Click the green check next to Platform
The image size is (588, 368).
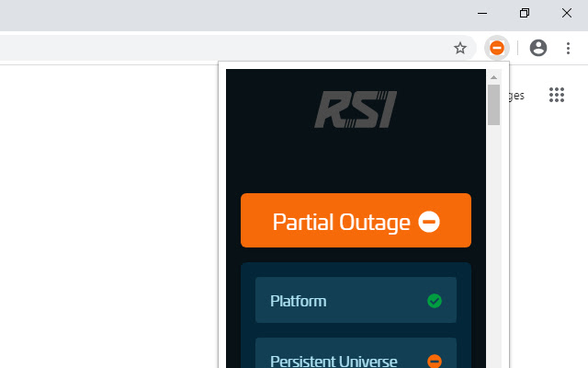pos(435,301)
